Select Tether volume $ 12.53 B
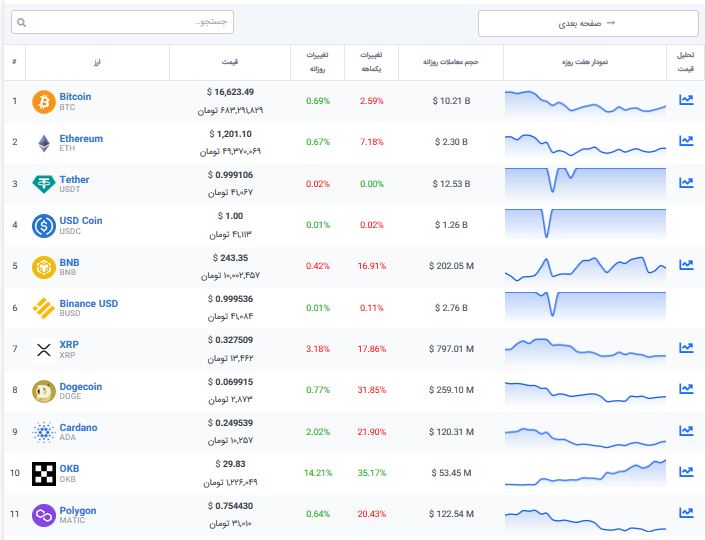Image resolution: width=705 pixels, height=540 pixels. (451, 184)
